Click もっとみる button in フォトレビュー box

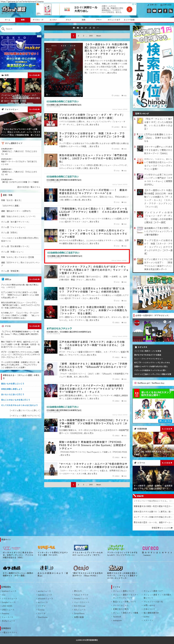click(35, 109)
